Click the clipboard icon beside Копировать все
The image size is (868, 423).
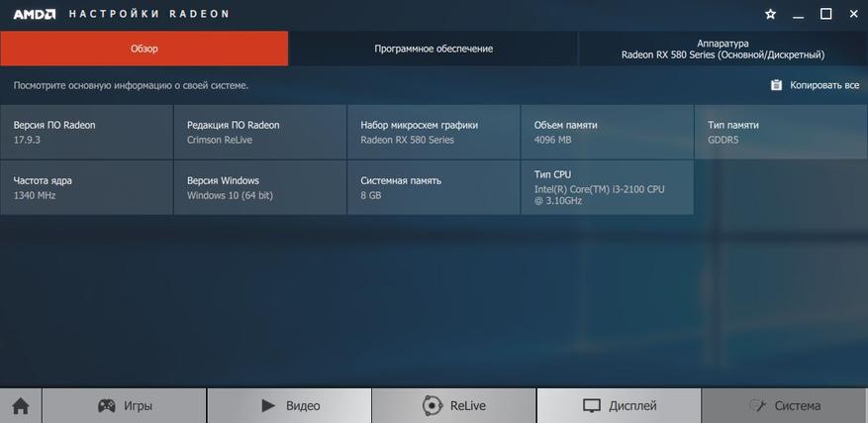click(x=776, y=85)
